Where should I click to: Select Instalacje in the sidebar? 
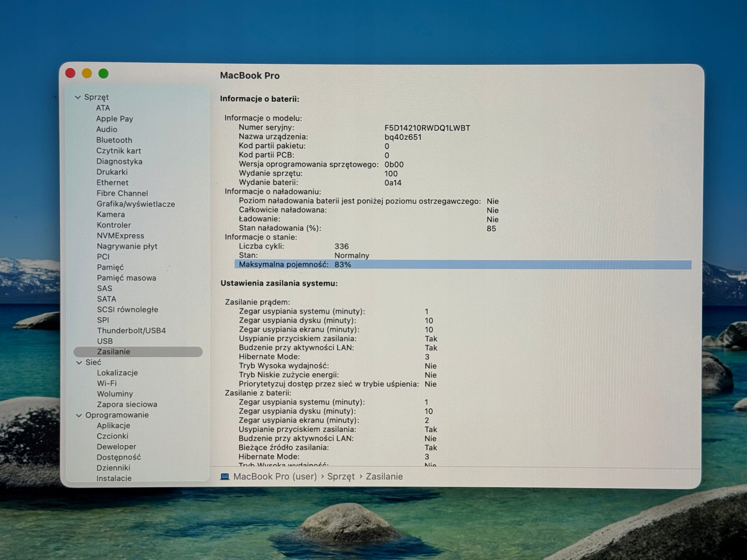pos(114,478)
